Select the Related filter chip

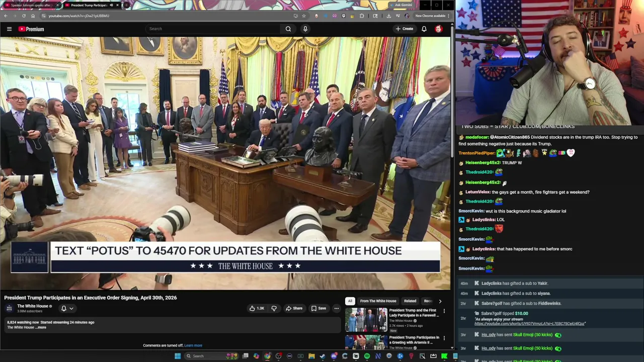pyautogui.click(x=410, y=301)
